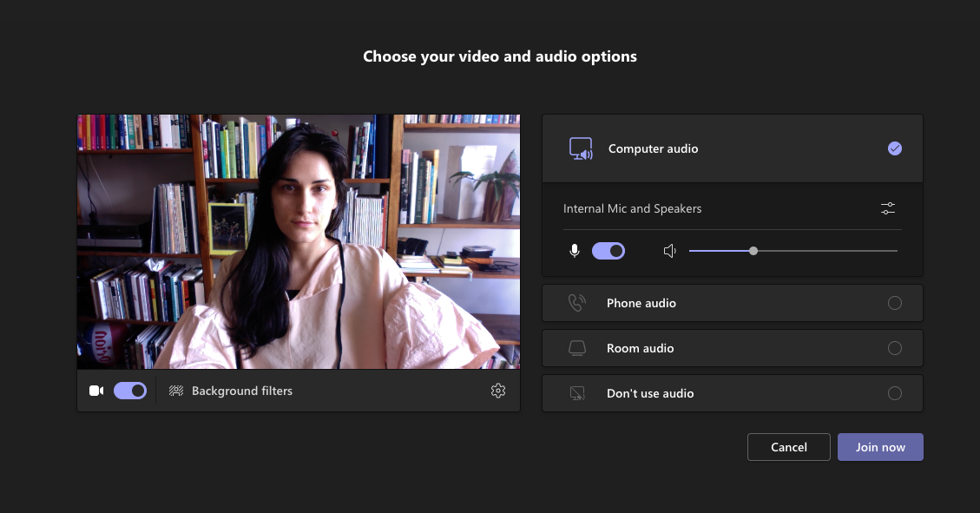
Task: Select the Don't use audio radio button
Action: click(x=895, y=393)
